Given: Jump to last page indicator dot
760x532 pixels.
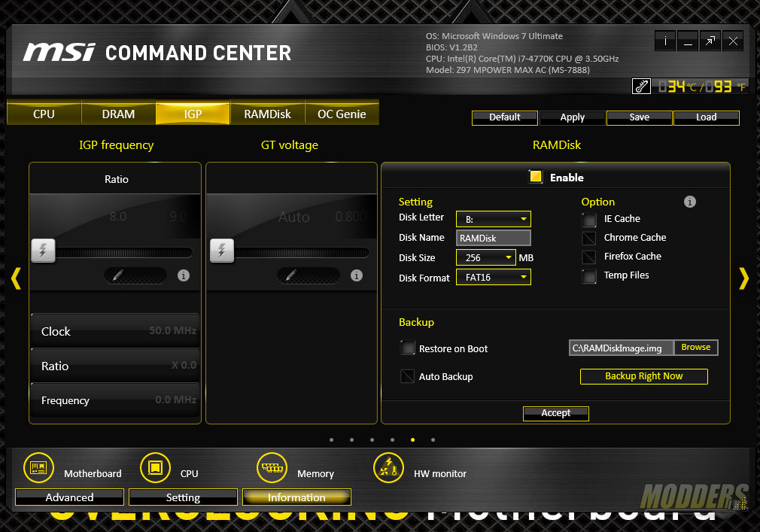Looking at the screenshot, I should (433, 440).
